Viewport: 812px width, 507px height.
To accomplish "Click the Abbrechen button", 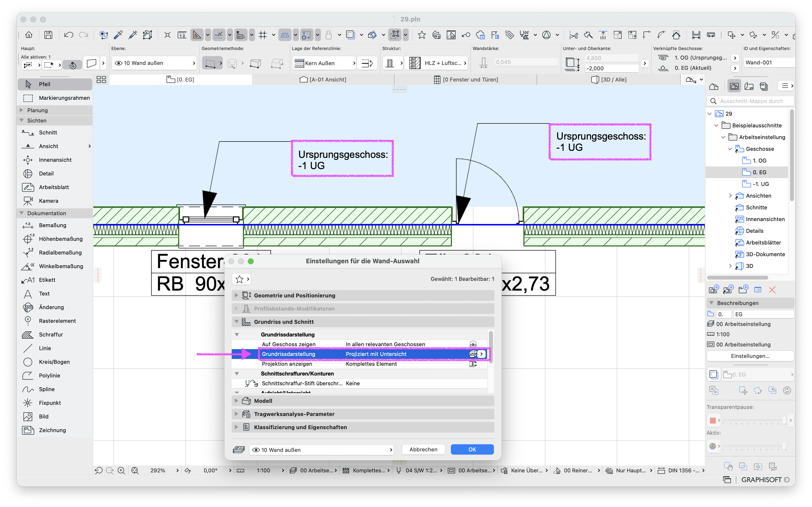I will click(x=423, y=449).
